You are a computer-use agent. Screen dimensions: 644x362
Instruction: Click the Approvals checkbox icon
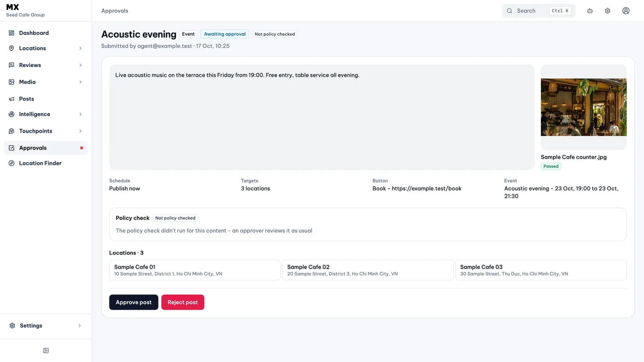tap(12, 148)
